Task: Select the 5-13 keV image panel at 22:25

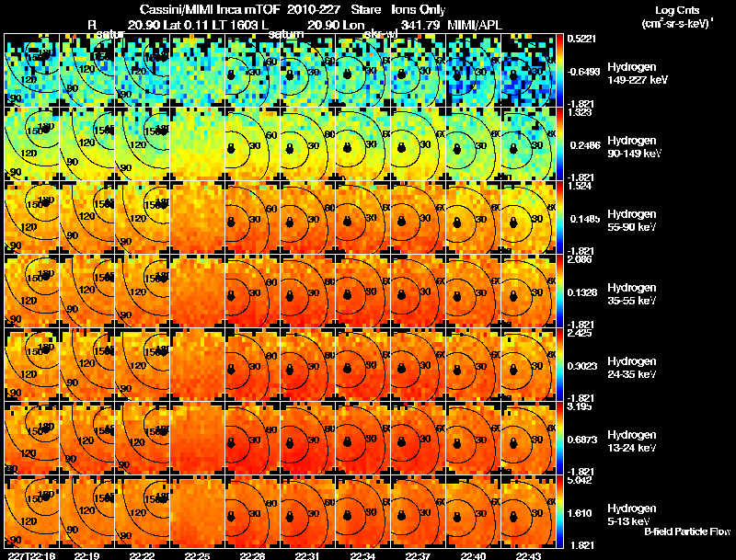Action: 197,512
